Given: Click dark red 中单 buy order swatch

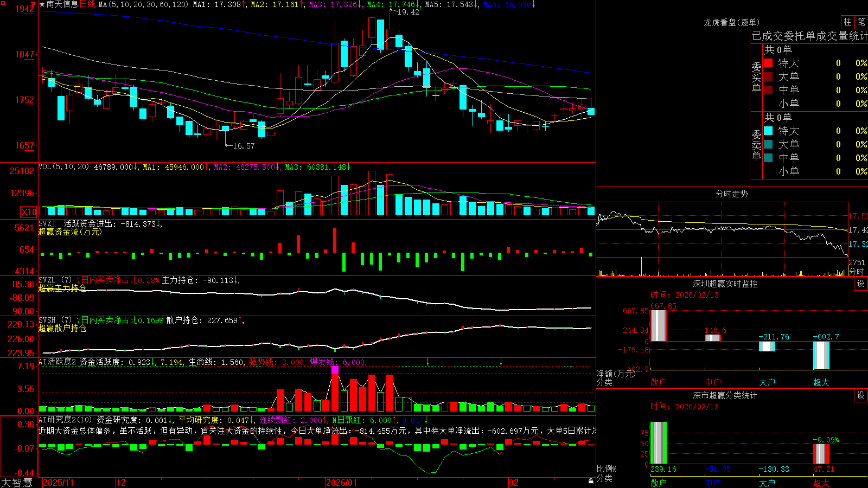Looking at the screenshot, I should 768,90.
